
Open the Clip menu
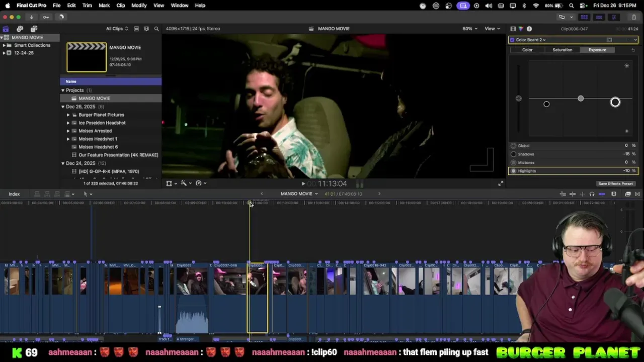121,6
